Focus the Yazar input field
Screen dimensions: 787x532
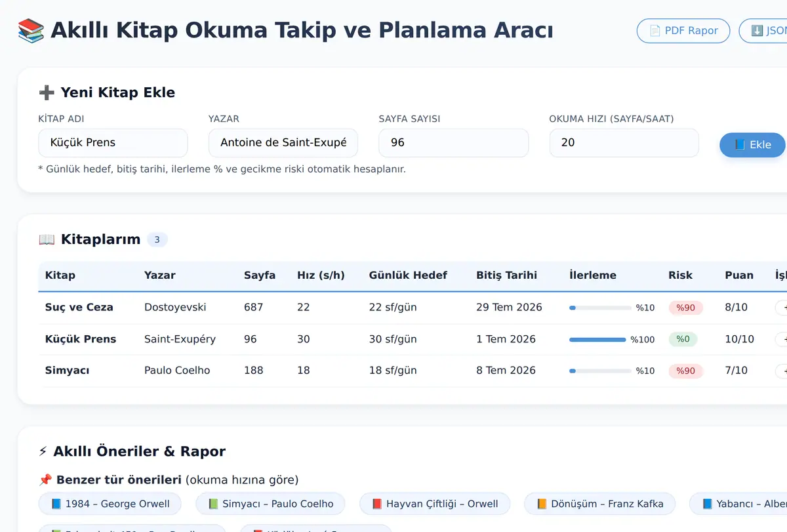point(283,142)
